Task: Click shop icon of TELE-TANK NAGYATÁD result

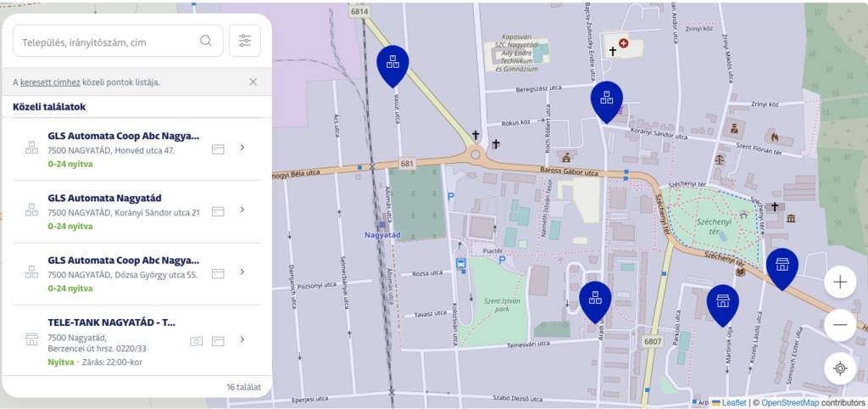Action: pyautogui.click(x=31, y=339)
